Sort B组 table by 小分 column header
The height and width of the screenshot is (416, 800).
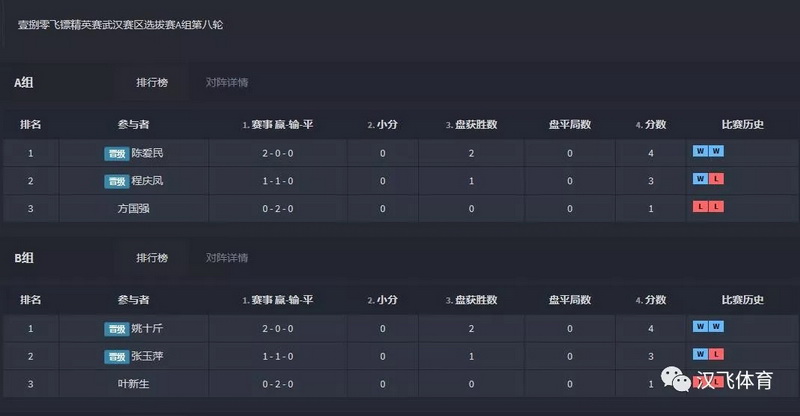[x=382, y=300]
